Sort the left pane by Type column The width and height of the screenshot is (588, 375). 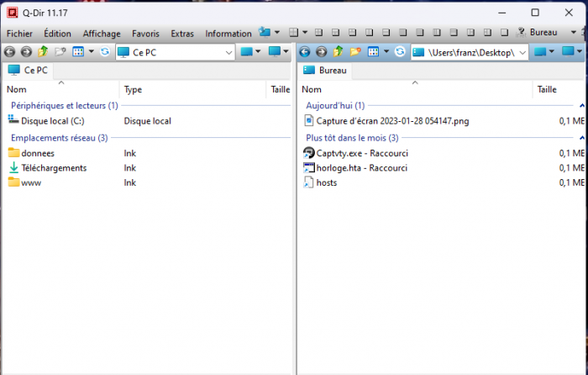pyautogui.click(x=133, y=89)
